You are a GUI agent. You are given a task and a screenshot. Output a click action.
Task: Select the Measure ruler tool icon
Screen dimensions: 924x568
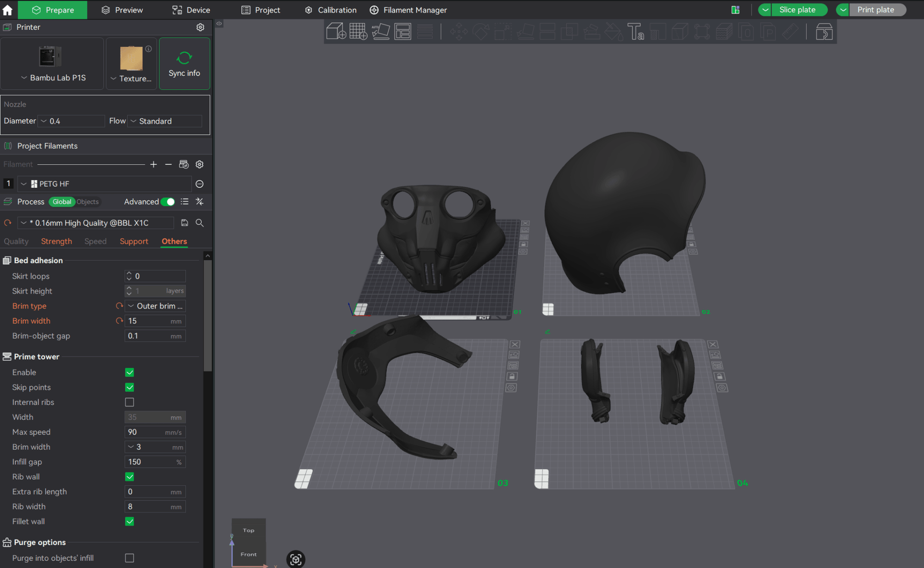(790, 31)
